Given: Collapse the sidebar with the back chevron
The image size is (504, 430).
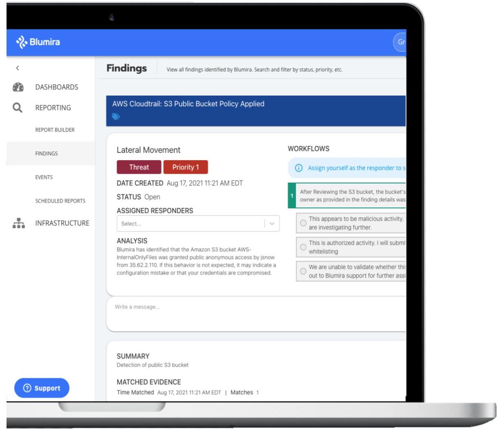Looking at the screenshot, I should tap(18, 68).
